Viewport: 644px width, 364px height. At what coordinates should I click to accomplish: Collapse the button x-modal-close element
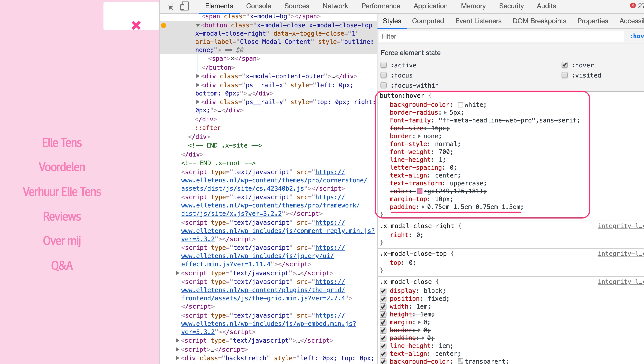click(198, 25)
